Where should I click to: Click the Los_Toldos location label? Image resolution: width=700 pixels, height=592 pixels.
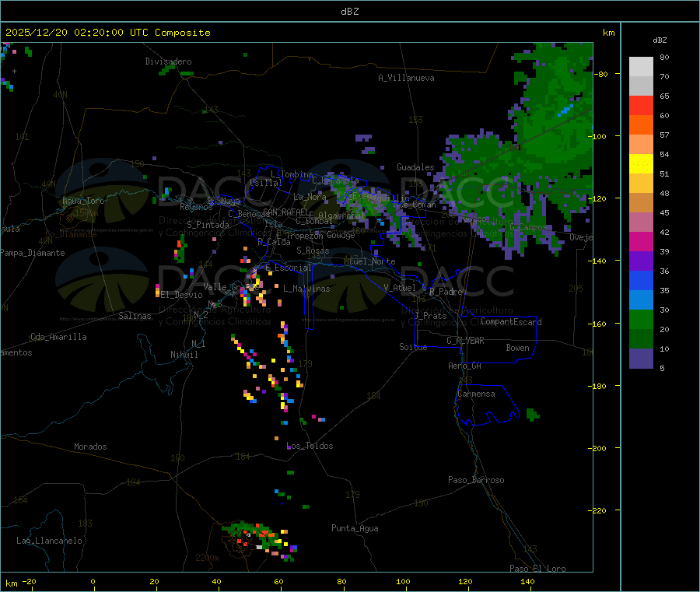[x=310, y=446]
